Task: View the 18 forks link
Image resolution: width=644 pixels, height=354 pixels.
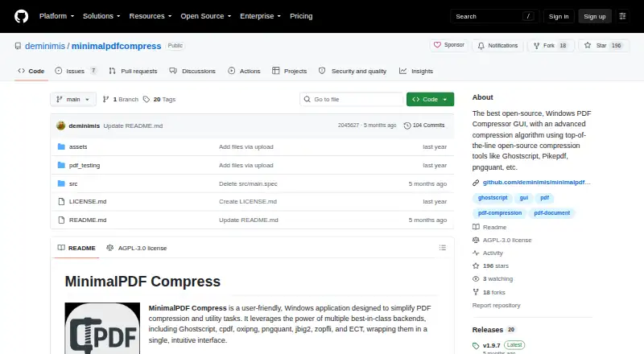Action: (x=489, y=292)
